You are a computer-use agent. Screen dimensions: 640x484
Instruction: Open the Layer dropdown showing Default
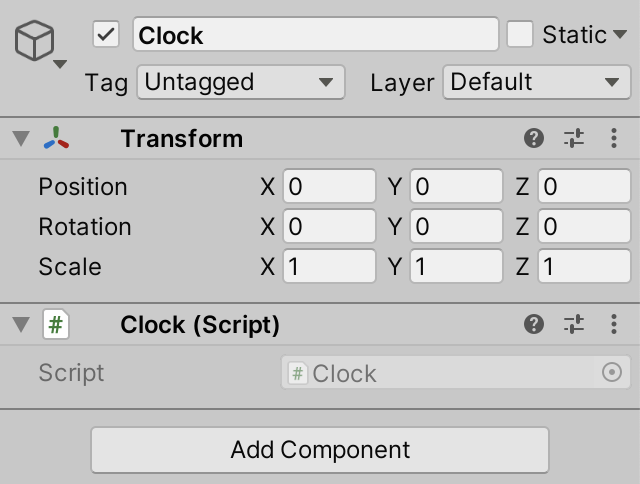pyautogui.click(x=537, y=82)
